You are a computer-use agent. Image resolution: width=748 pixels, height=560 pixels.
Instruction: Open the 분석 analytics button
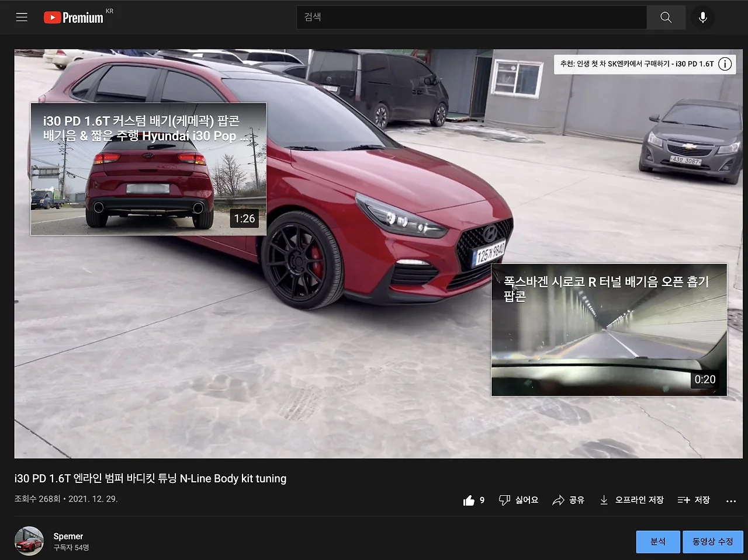[658, 542]
